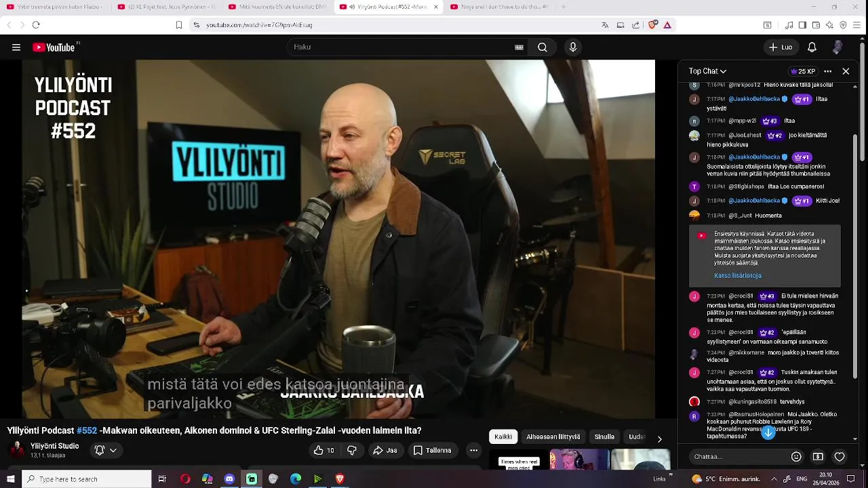868x488 pixels.
Task: Open Super Chat purchase icon
Action: 818,457
